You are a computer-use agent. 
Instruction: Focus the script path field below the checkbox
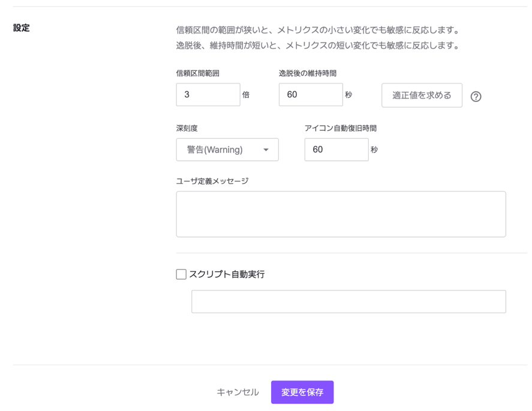(348, 302)
